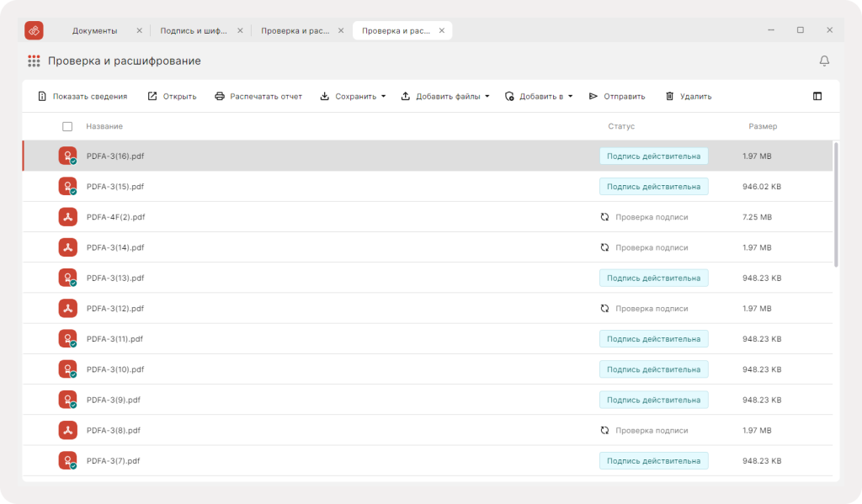This screenshot has height=504, width=862.
Task: Minimize the application window
Action: (x=771, y=30)
